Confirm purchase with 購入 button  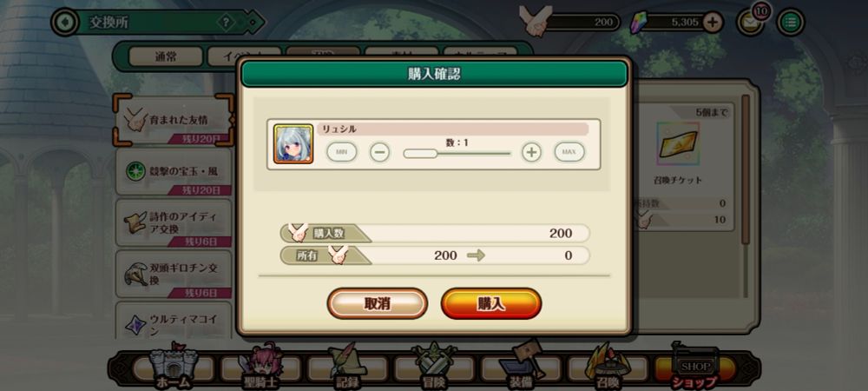point(491,303)
